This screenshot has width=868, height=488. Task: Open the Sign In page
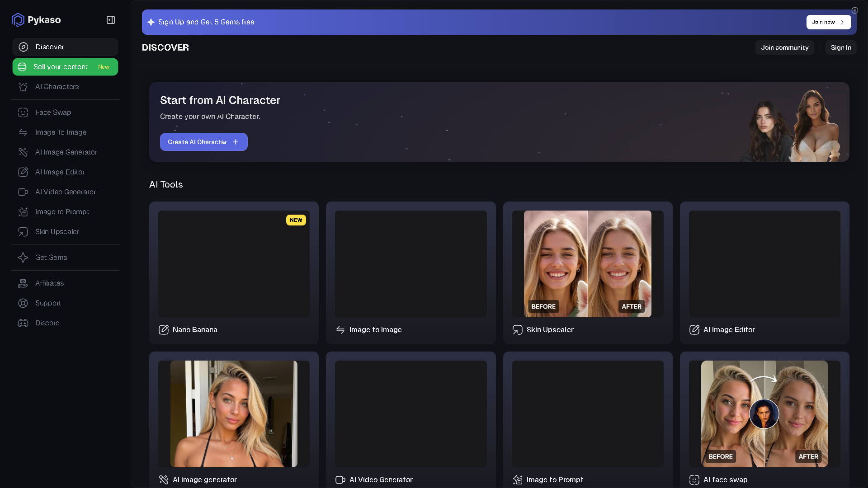click(x=840, y=47)
